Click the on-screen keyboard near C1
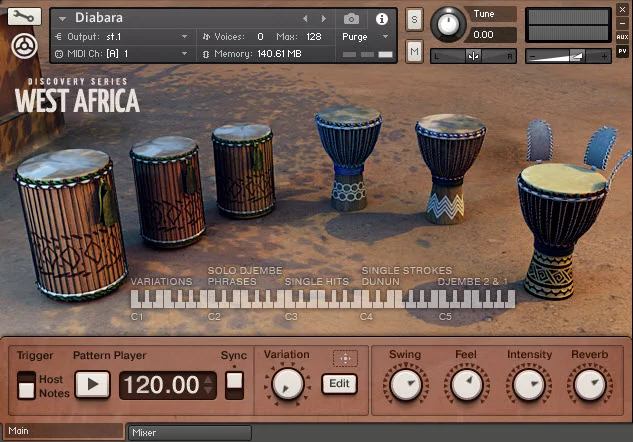 136,299
